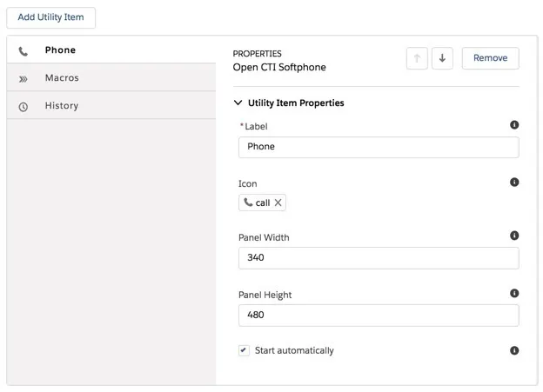
Task: Uncheck the Start automatically checkbox
Action: click(x=244, y=350)
